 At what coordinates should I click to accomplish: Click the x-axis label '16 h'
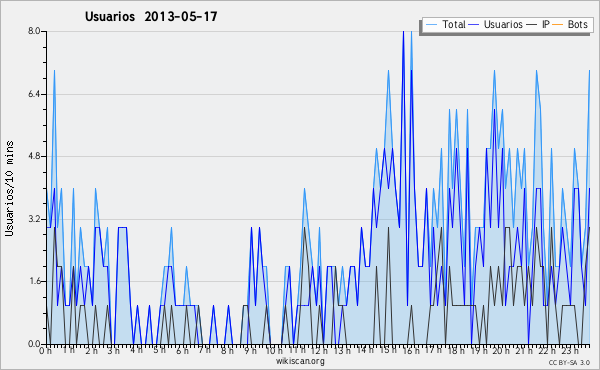click(411, 350)
